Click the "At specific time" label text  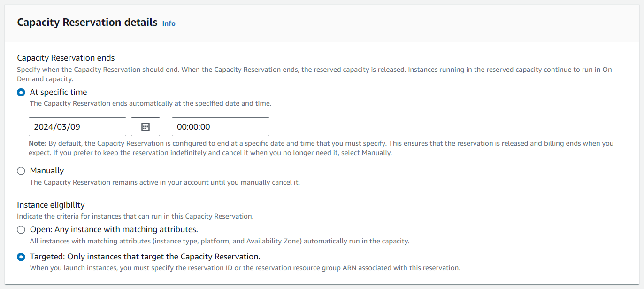[58, 92]
